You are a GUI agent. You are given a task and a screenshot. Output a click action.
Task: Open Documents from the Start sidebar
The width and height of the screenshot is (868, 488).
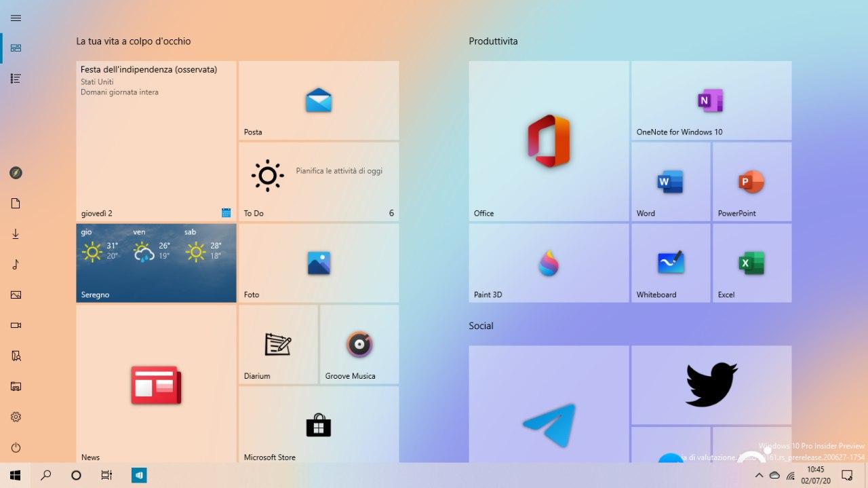pos(16,204)
